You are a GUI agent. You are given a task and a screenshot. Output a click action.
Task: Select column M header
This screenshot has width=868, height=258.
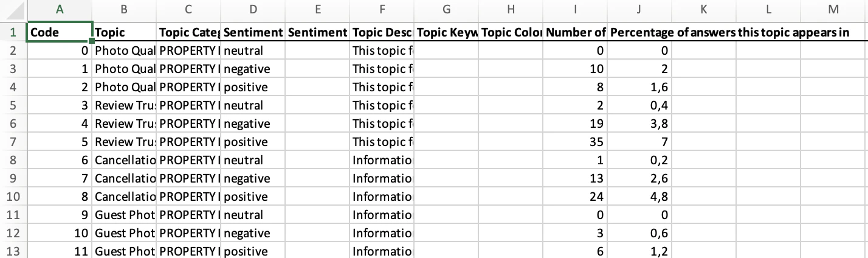833,10
